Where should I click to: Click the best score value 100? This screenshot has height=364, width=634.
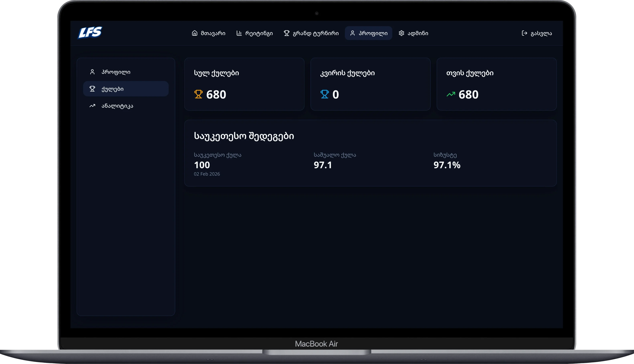(x=202, y=165)
